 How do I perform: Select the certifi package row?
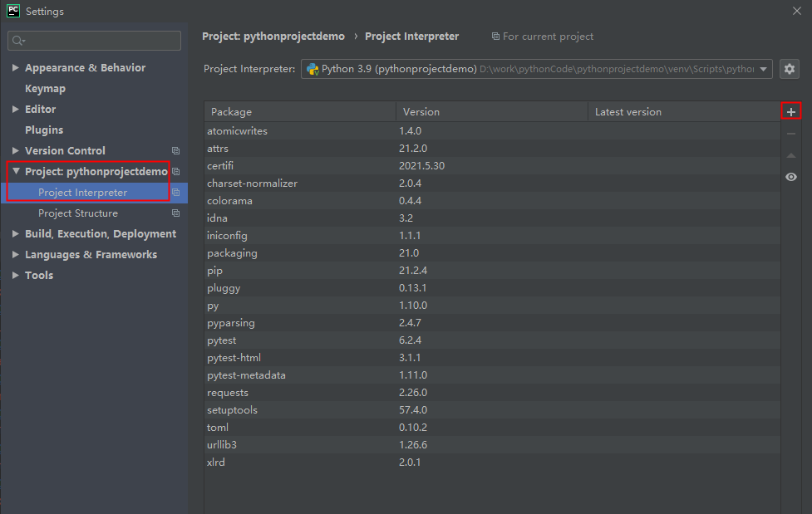pos(492,165)
